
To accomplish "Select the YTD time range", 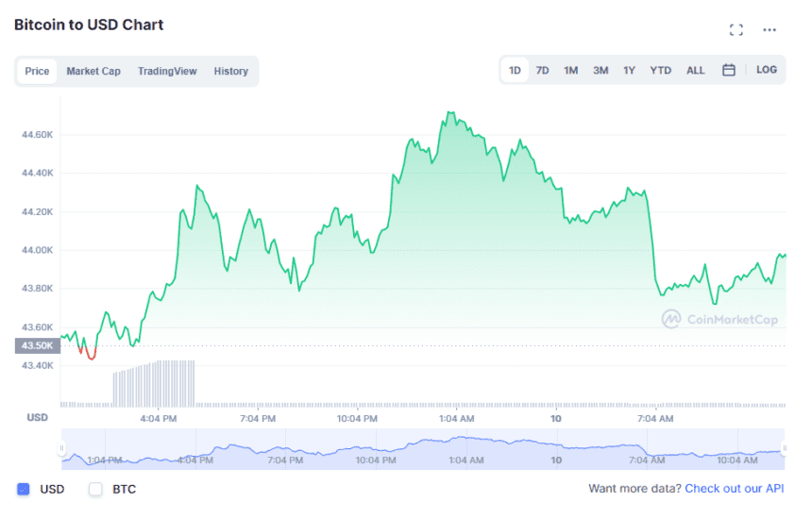I will pyautogui.click(x=661, y=70).
